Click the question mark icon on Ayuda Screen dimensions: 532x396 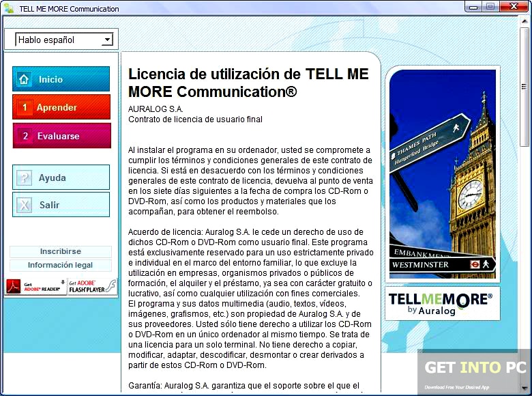pyautogui.click(x=24, y=178)
